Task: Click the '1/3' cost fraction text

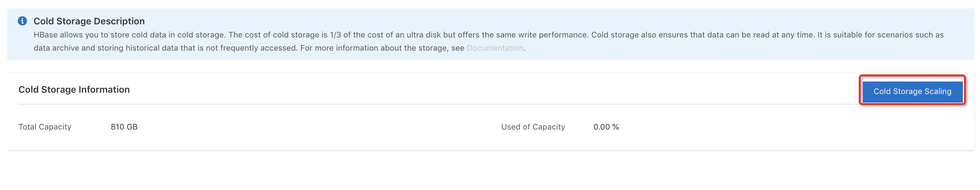Action: [336, 35]
